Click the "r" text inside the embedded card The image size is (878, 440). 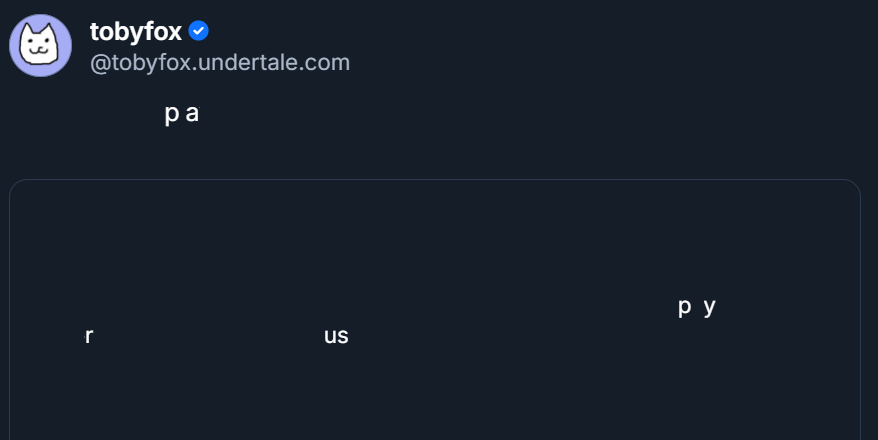point(89,336)
